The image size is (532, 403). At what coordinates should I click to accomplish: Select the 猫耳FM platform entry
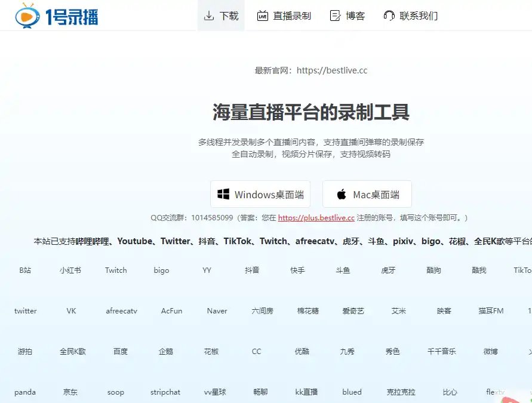click(x=491, y=310)
